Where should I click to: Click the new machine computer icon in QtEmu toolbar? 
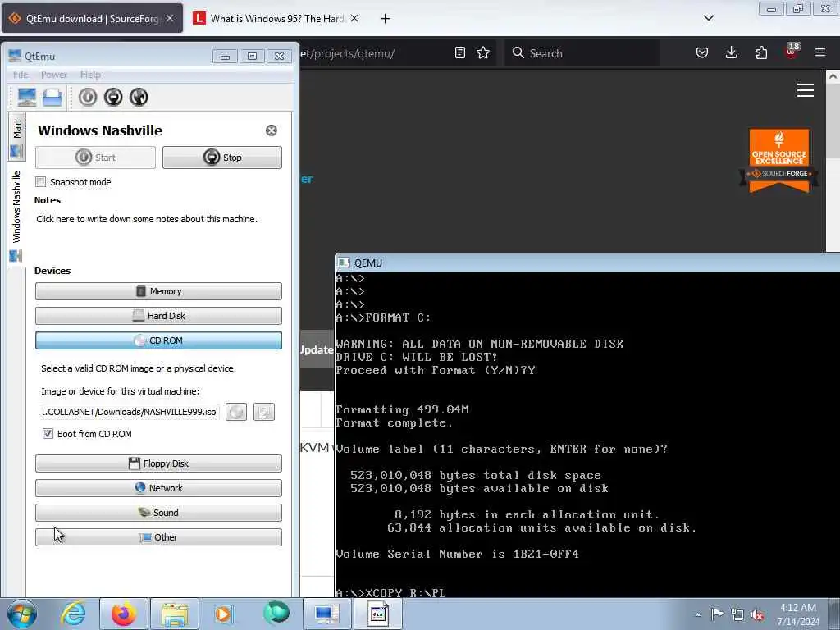27,98
